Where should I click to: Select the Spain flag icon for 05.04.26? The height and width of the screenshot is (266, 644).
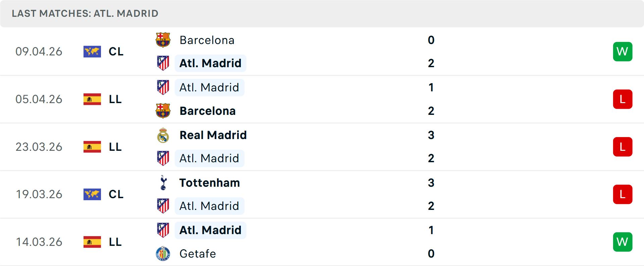(92, 99)
